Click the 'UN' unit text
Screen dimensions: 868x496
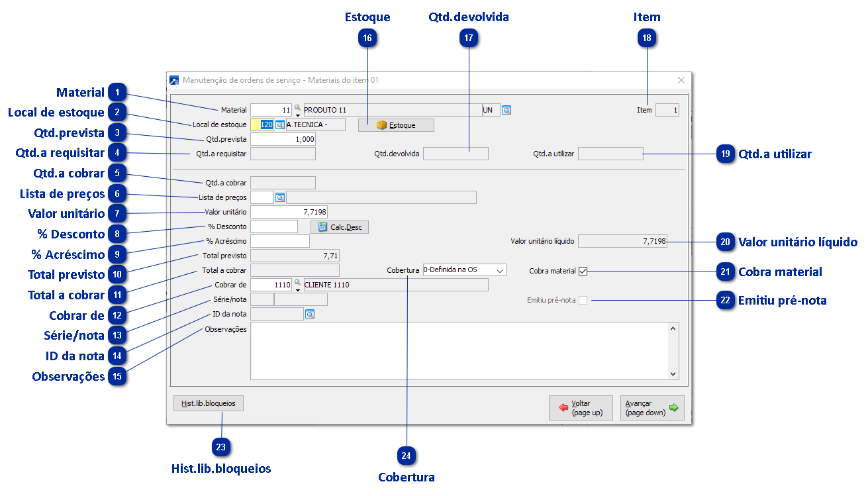pyautogui.click(x=488, y=111)
